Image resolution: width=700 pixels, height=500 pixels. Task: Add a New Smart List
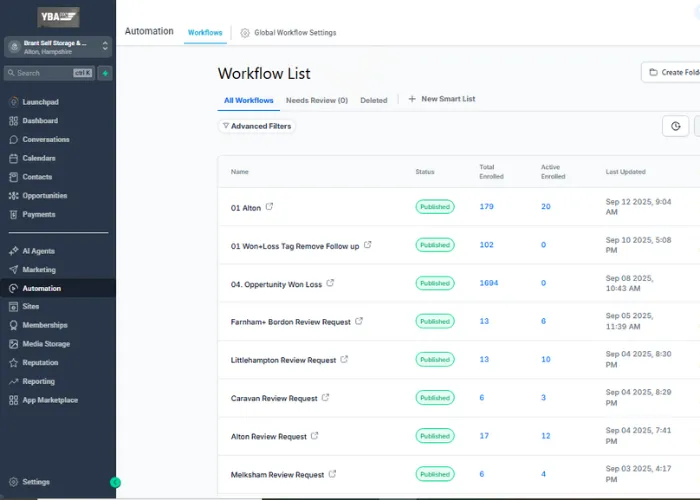pos(442,99)
